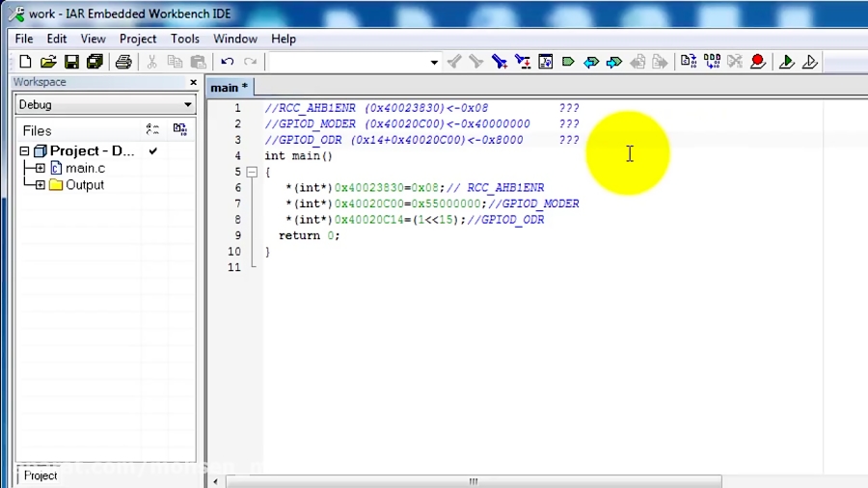Viewport: 868px width, 488px height.
Task: Switch to the main * editor tab
Action: pos(230,88)
